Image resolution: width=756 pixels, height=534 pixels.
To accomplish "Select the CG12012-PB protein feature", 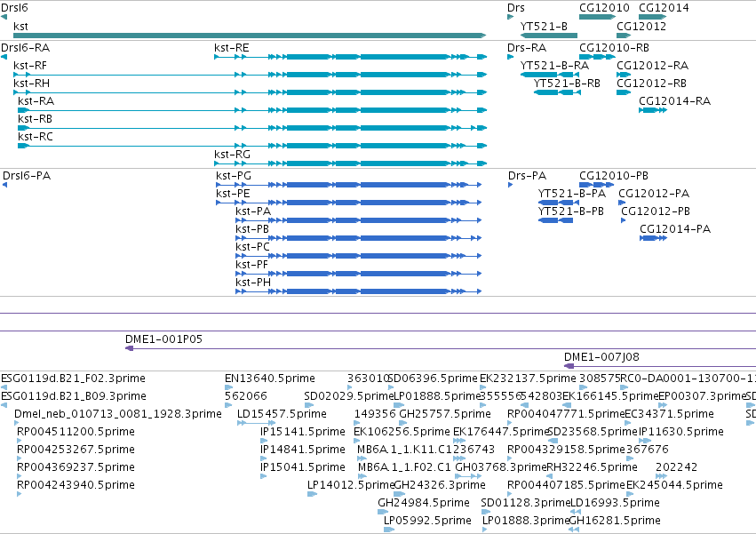I will pyautogui.click(x=624, y=220).
